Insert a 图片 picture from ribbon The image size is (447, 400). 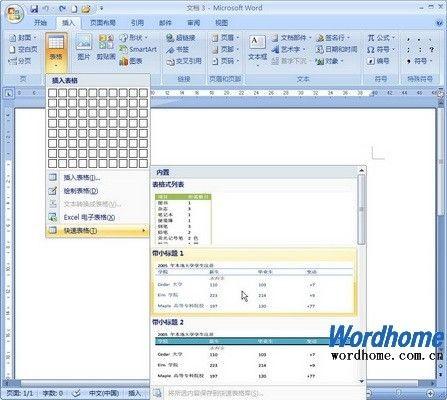point(84,47)
